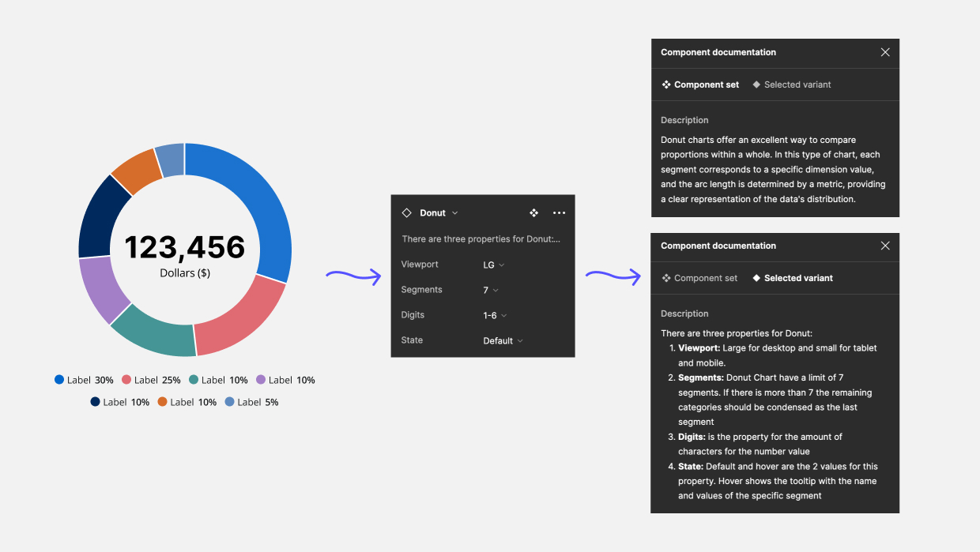Click the diamond component icon beside Donut
Screen dimensions: 980x552
(406, 213)
